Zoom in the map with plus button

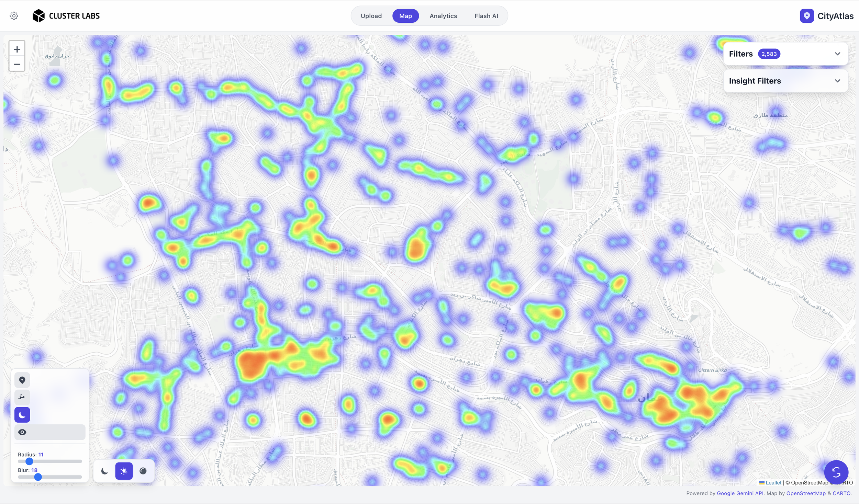(17, 49)
